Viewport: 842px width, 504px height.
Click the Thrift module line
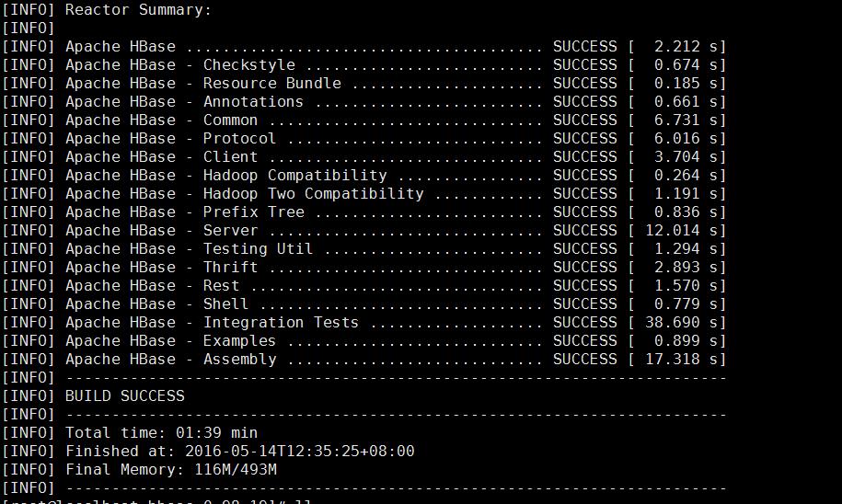point(364,268)
